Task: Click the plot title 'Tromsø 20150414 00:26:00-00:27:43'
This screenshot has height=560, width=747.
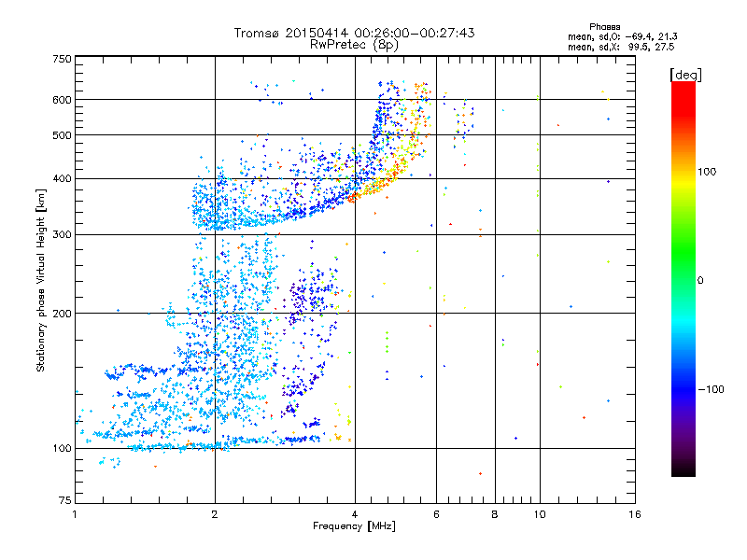Action: tap(354, 33)
